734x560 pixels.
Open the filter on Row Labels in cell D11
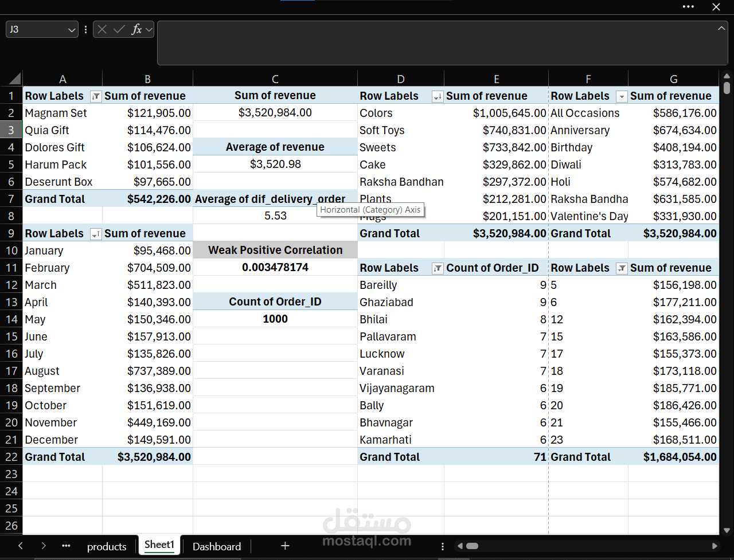(438, 268)
